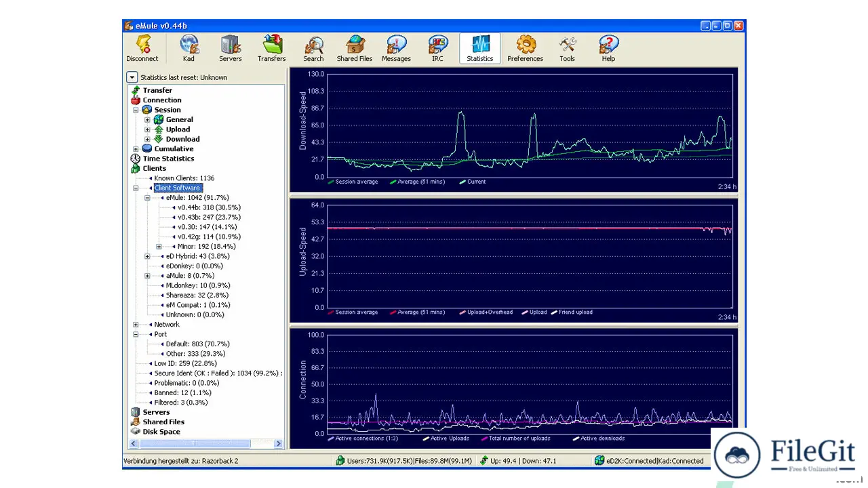Select Filtered: 3 row

point(180,403)
